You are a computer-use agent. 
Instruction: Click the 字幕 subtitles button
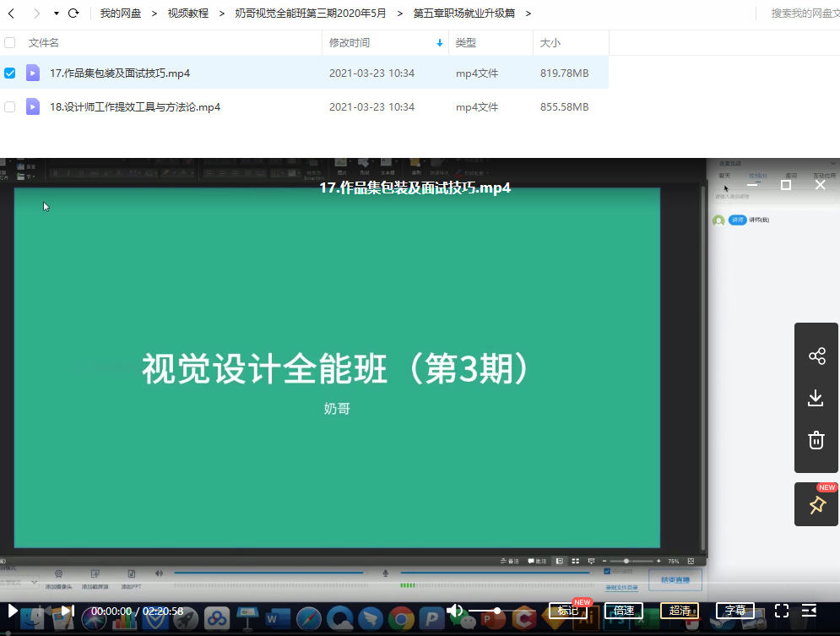pyautogui.click(x=735, y=611)
